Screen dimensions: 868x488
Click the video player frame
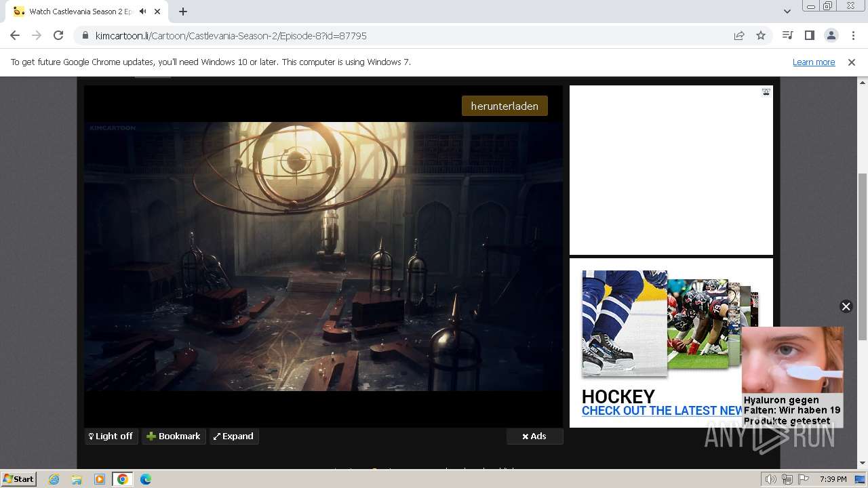(323, 256)
